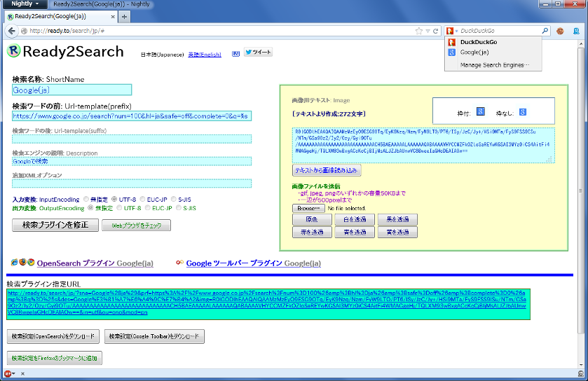Close the Ready2Search tab
Viewport: 588px width, 381px height.
[113, 17]
